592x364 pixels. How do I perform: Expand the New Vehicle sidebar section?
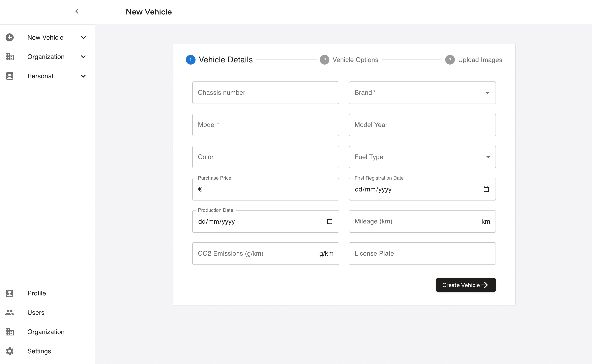click(83, 37)
